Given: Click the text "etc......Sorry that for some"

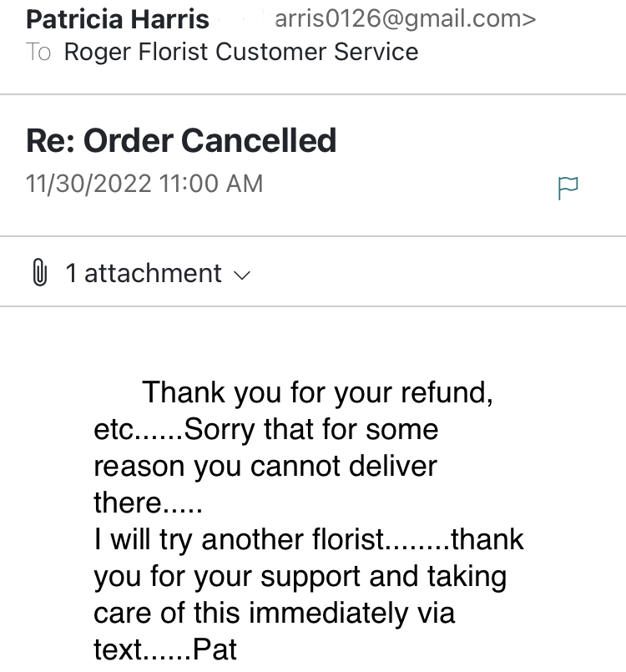Looking at the screenshot, I should [x=266, y=429].
